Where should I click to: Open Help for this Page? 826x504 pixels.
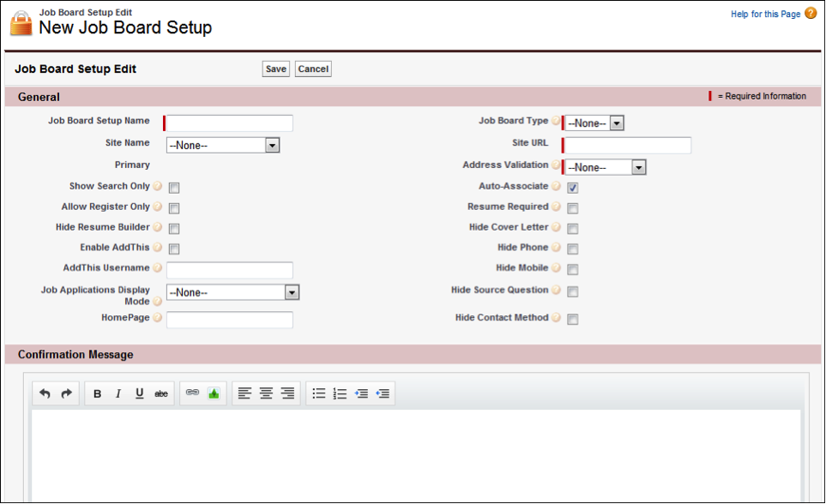point(767,13)
